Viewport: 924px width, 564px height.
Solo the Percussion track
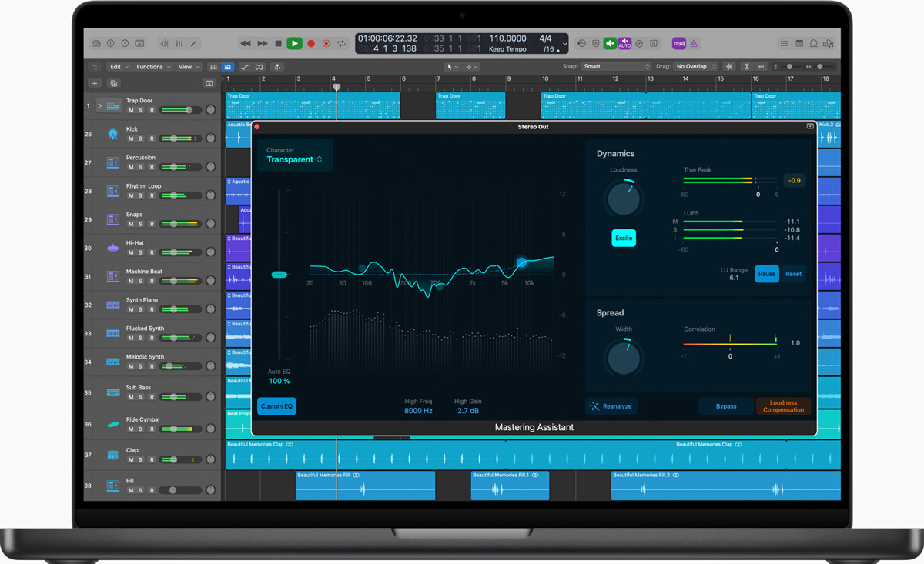tap(140, 167)
